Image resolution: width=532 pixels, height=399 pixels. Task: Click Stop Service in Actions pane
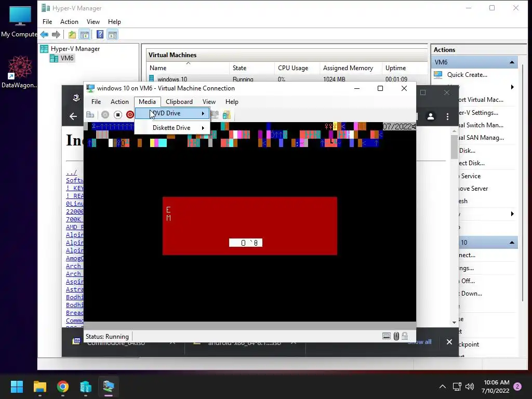tap(470, 176)
